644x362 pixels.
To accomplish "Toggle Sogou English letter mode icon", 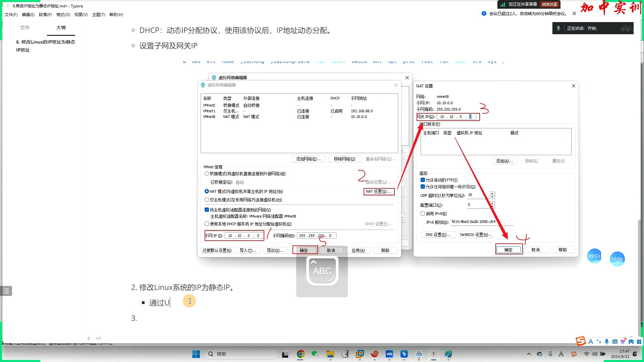I will coord(591,342).
